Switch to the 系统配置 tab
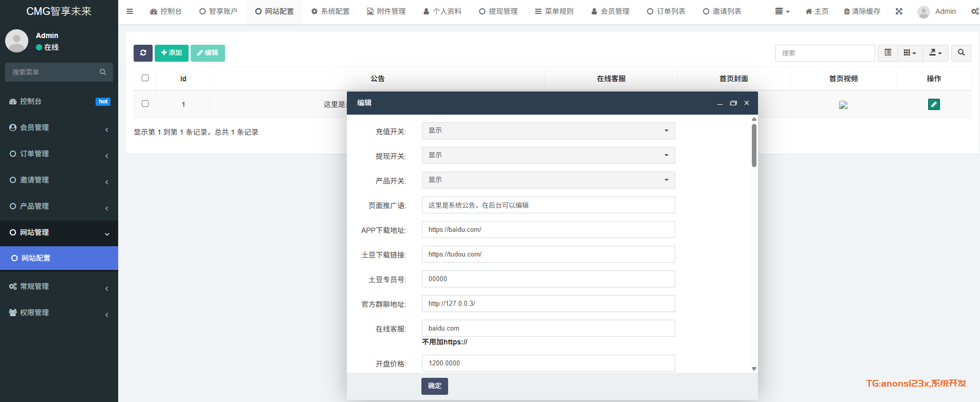Image resolution: width=980 pixels, height=402 pixels. pos(330,11)
